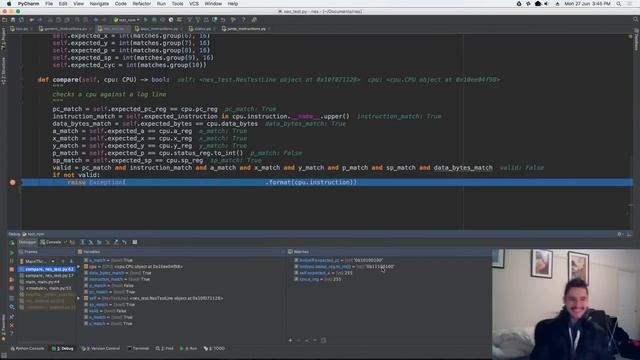Click Step Into My Code icon in debugger

(x=99, y=242)
